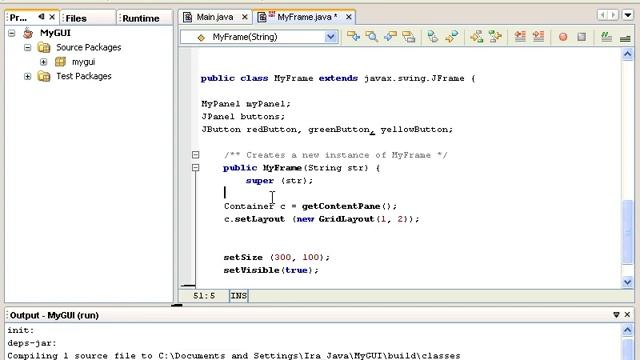Image resolution: width=640 pixels, height=360 pixels.
Task: Select the MyGUI project label
Action: (55, 33)
